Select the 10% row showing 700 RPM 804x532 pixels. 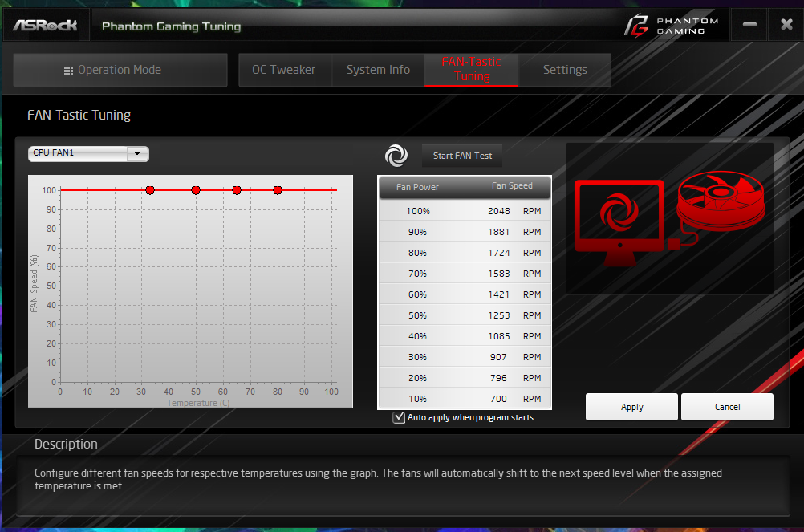point(465,398)
